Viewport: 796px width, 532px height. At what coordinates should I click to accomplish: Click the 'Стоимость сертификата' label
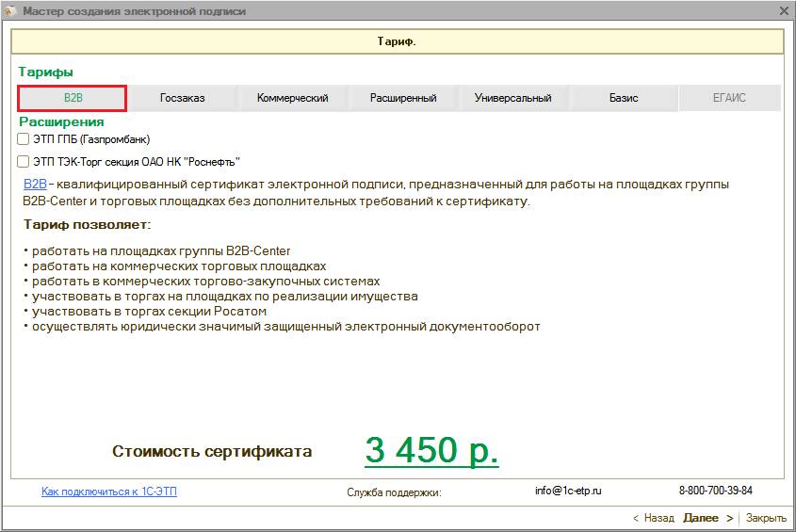(x=212, y=451)
